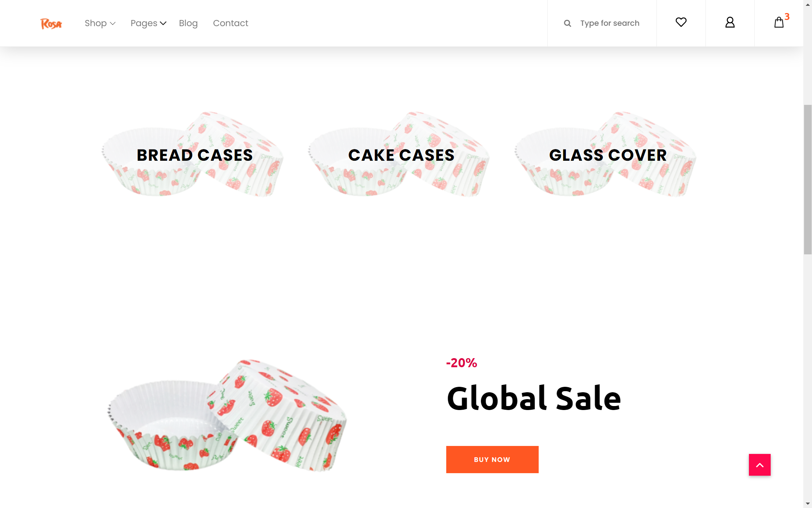Click the search magnifier icon
Screen dimensions: 812x508
pos(567,23)
